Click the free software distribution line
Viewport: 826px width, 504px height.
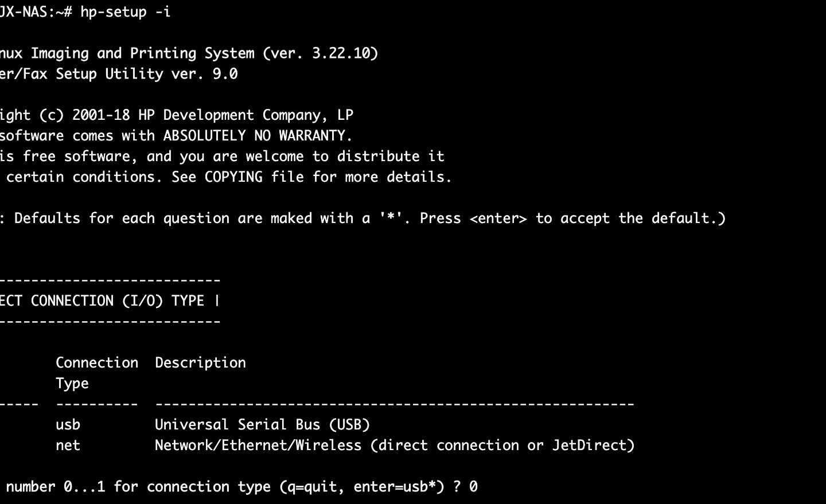click(222, 157)
